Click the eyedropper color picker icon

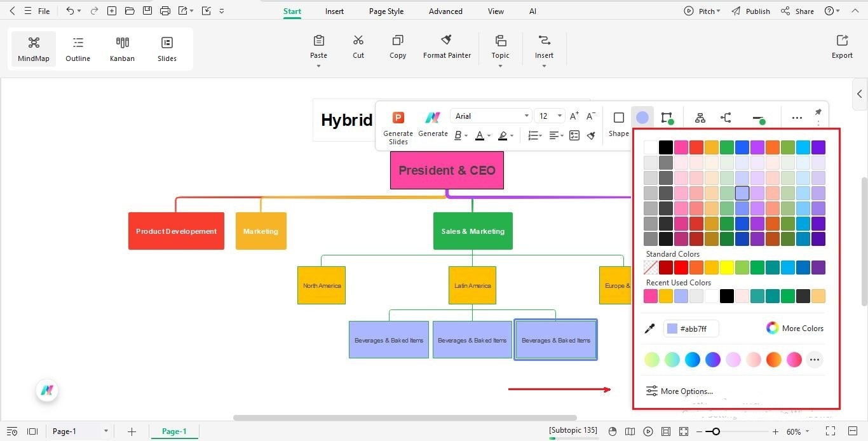coord(650,329)
